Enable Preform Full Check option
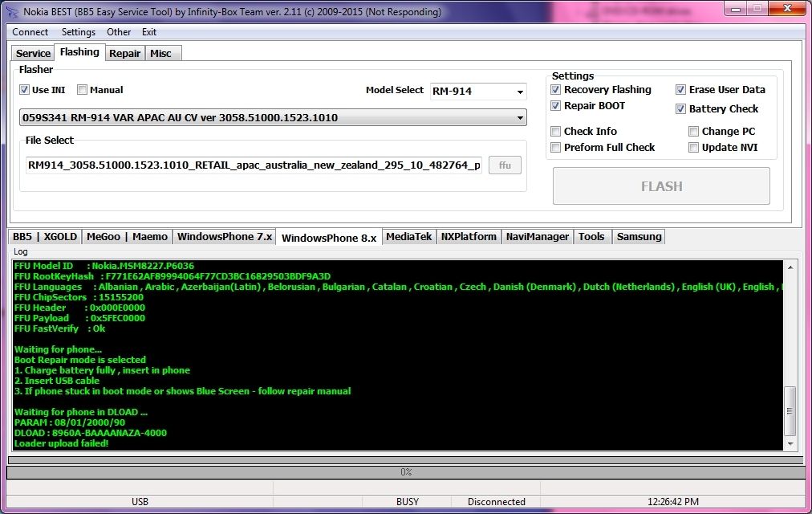The image size is (812, 514). tap(556, 148)
